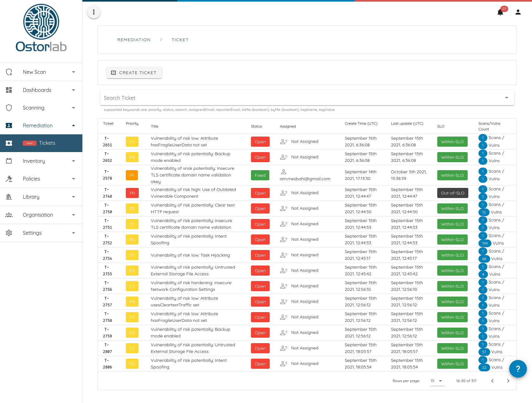Click Within-SLO badge of T-2806
This screenshot has height=403, width=532.
[x=452, y=364]
